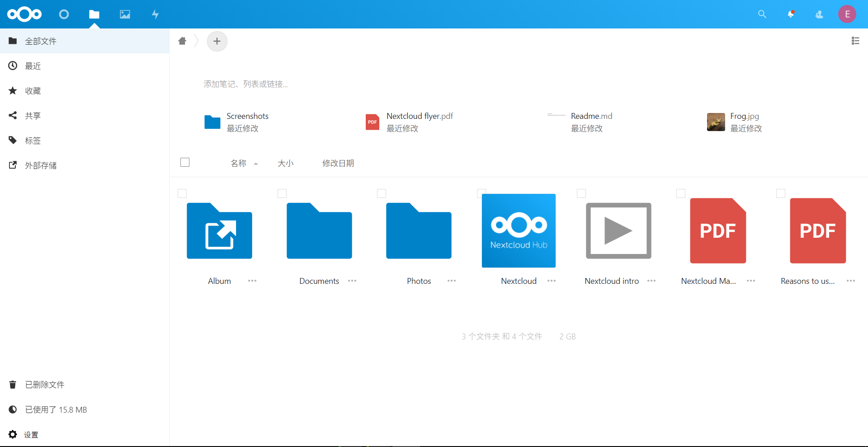Open recent file Readme.md
868x447 pixels.
point(580,122)
